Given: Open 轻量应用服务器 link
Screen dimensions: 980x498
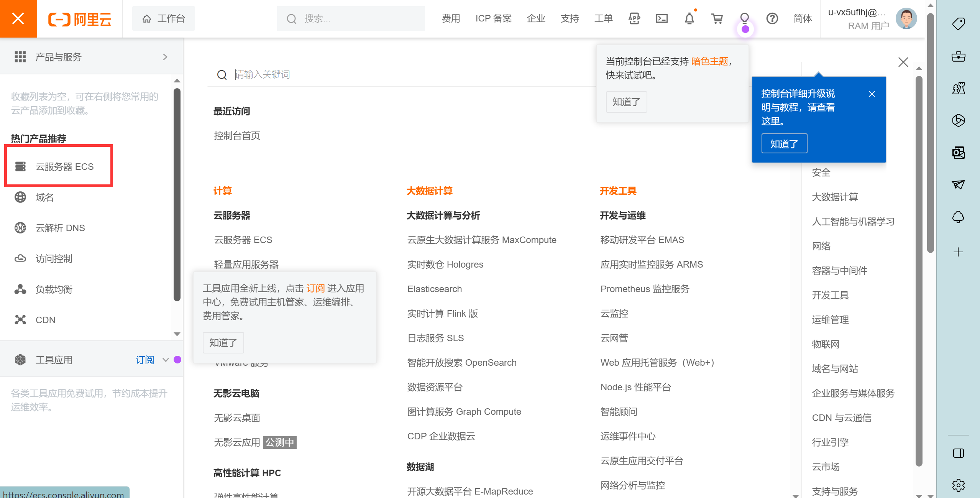Looking at the screenshot, I should [x=246, y=265].
